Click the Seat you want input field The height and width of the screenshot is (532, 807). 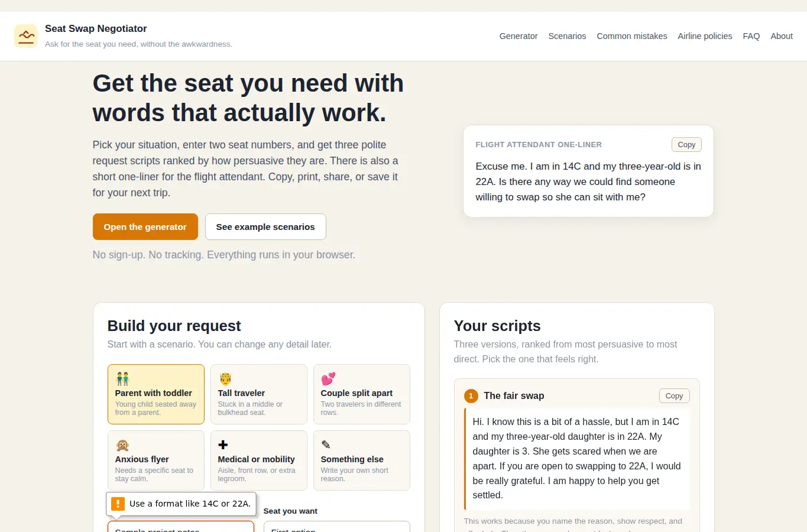[337, 527]
